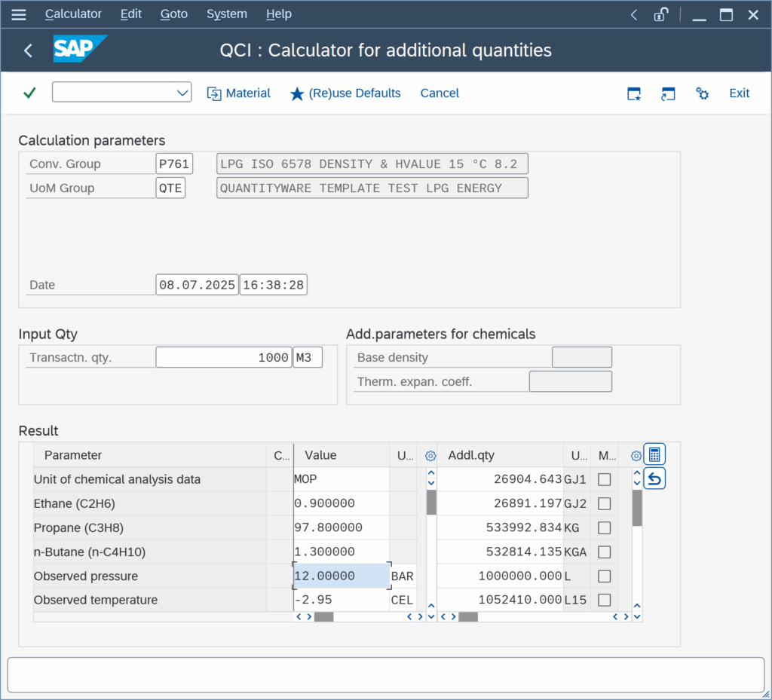Go back using the arrow beside SAP logo
The height and width of the screenshot is (700, 772).
click(x=28, y=50)
